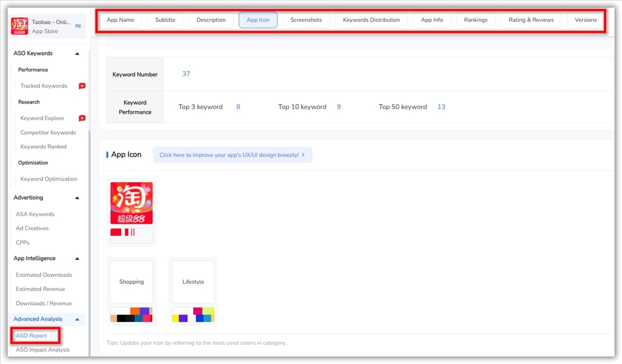Collapse the ASO Keywords section
Viewport: 622px width, 364px height.
[x=77, y=53]
